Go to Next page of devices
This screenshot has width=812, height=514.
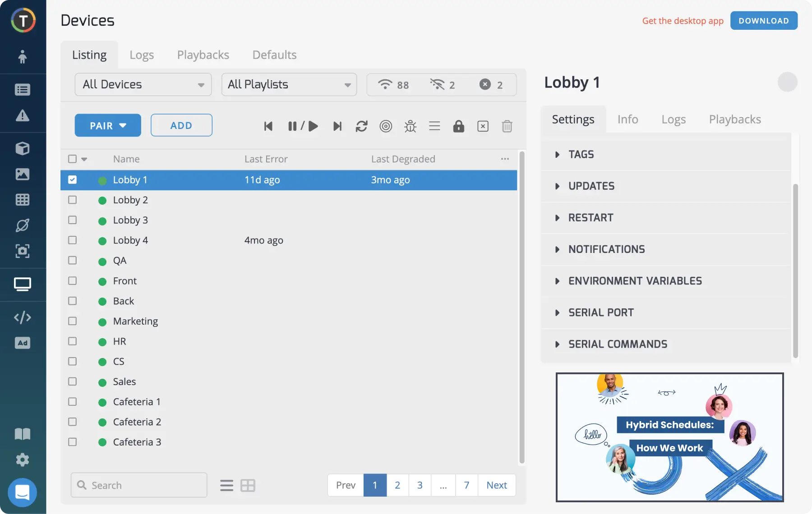point(496,485)
